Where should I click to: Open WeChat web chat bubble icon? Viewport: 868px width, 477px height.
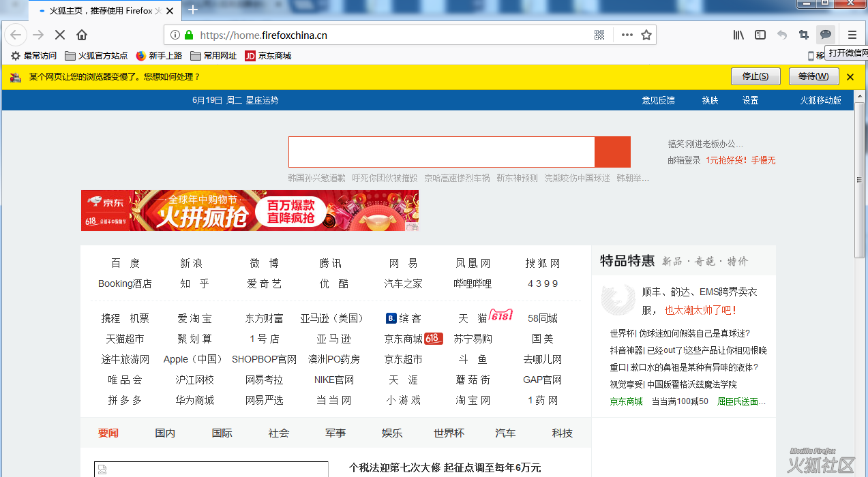(x=826, y=35)
